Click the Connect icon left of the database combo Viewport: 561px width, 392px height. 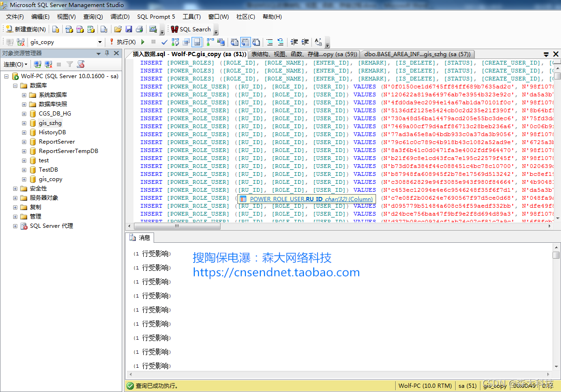(10, 42)
